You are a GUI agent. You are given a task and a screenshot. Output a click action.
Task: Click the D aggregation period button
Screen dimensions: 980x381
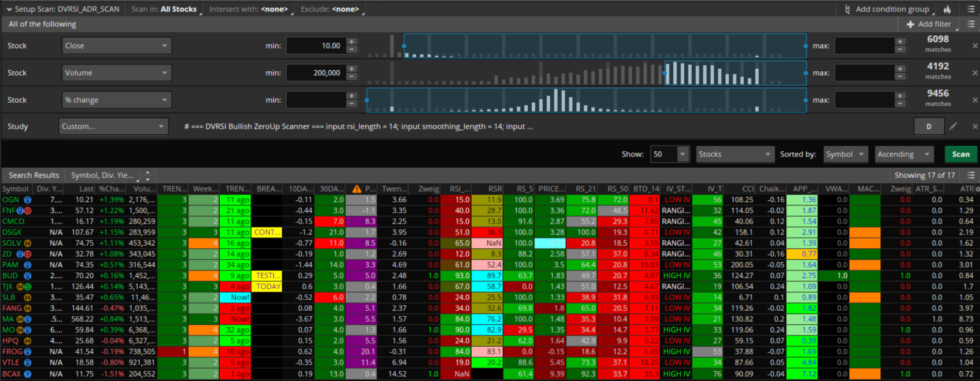928,126
